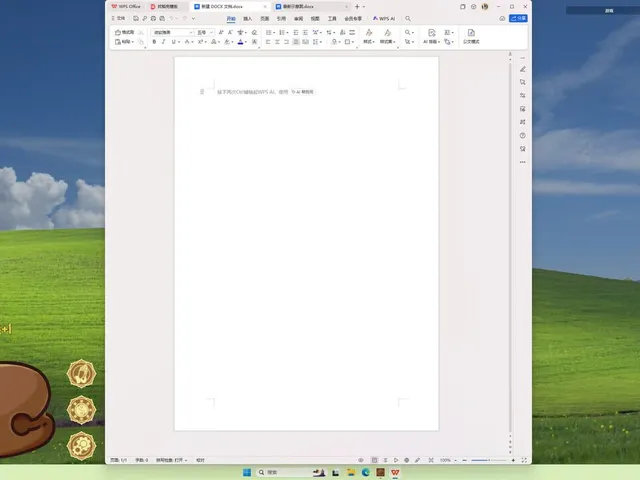
Task: Align text right
Action: 287,42
